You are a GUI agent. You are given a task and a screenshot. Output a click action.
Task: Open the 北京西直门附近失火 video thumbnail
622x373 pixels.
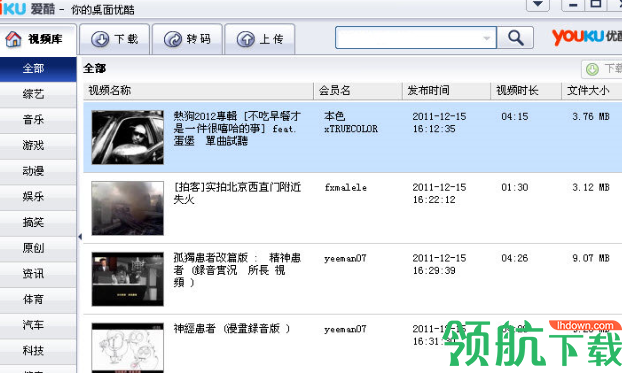coord(127,208)
